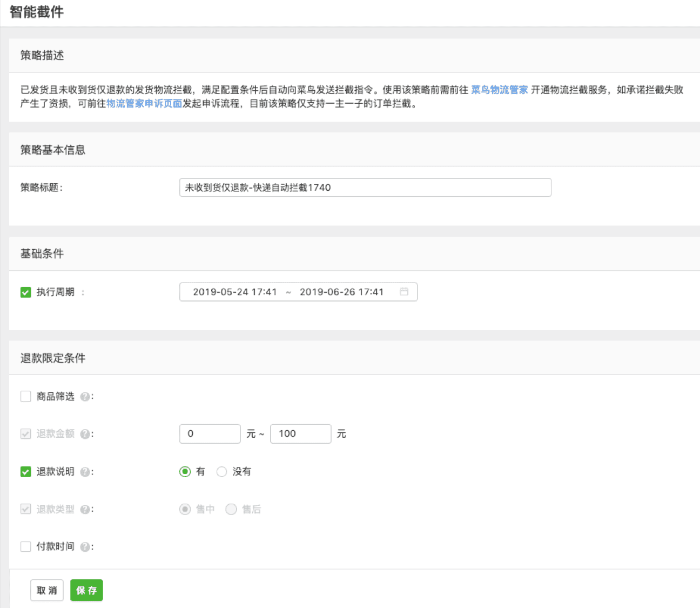This screenshot has height=608, width=700.
Task: Click help icon beside 退款类型
Action: click(85, 509)
